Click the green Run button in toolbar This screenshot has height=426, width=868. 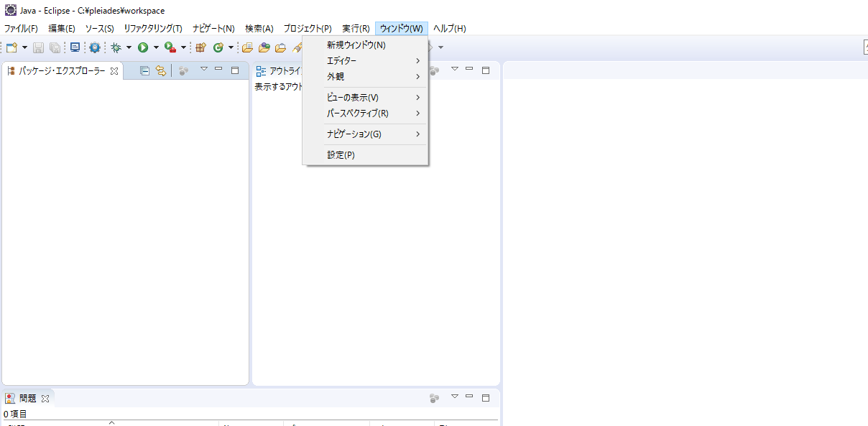click(143, 47)
